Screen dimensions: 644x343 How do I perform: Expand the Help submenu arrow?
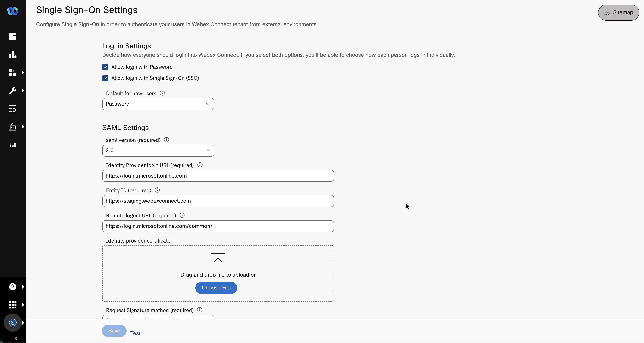(23, 287)
